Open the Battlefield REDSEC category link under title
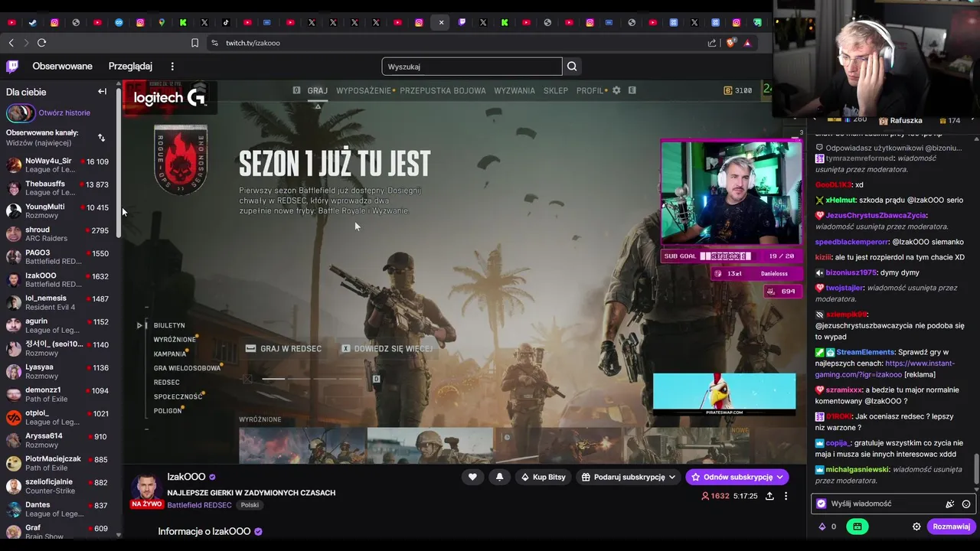The image size is (980, 551). [199, 505]
